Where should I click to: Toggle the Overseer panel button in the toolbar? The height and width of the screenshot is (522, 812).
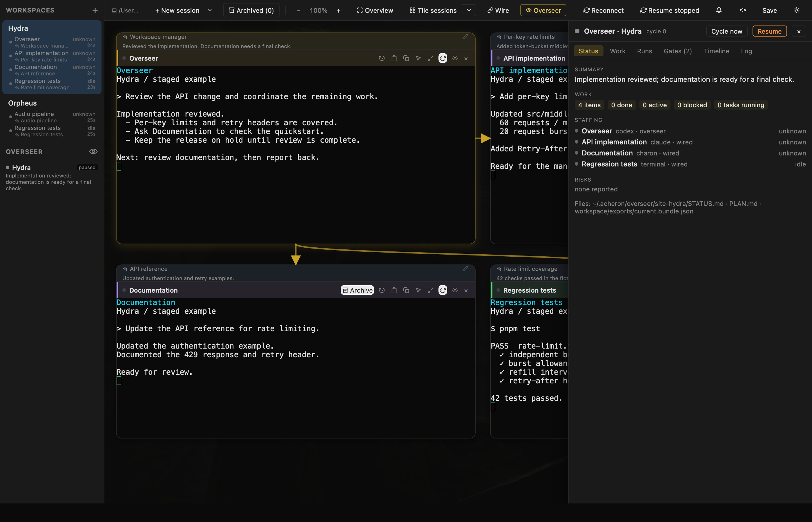pos(543,10)
